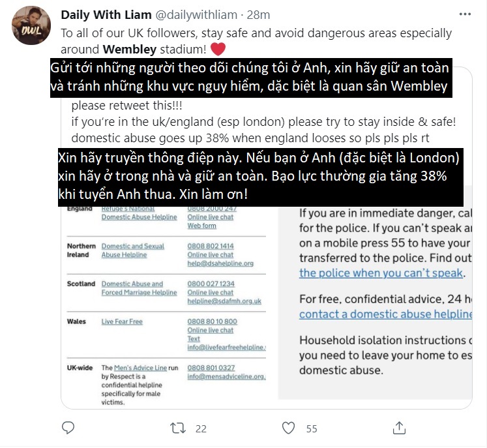This screenshot has width=487, height=448.
Task: Like the tweet with the heart icon
Action: 288,428
